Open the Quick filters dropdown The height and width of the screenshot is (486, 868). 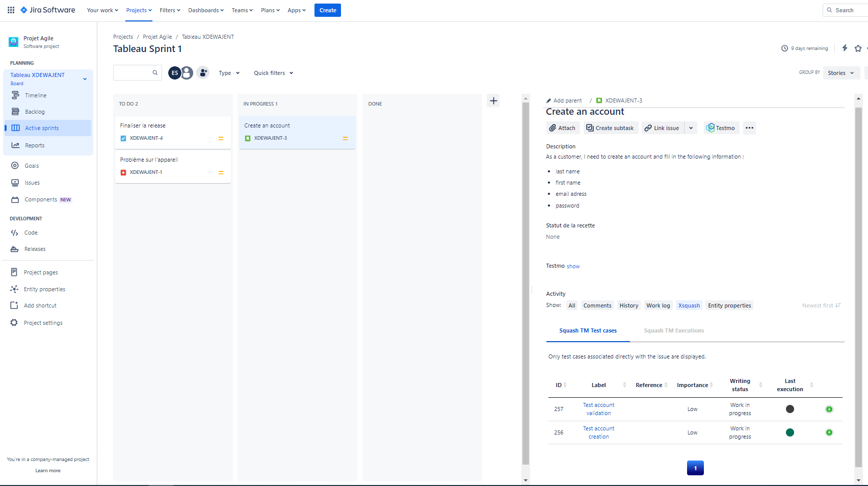[274, 73]
